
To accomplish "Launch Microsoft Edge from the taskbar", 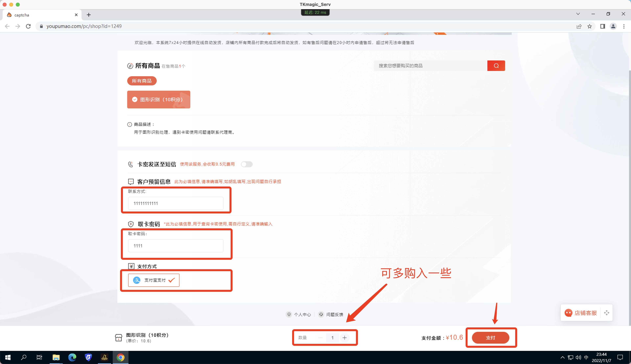I will point(72,357).
